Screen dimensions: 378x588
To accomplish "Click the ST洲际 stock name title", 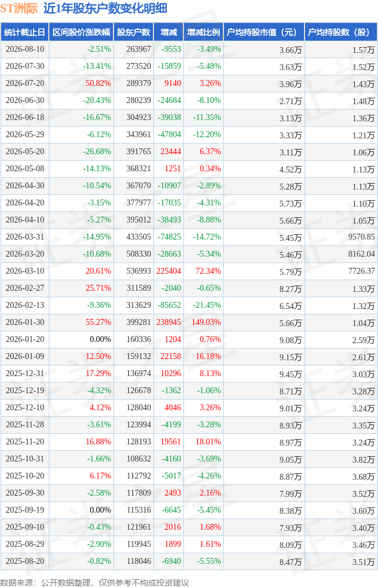I will 19,8.
